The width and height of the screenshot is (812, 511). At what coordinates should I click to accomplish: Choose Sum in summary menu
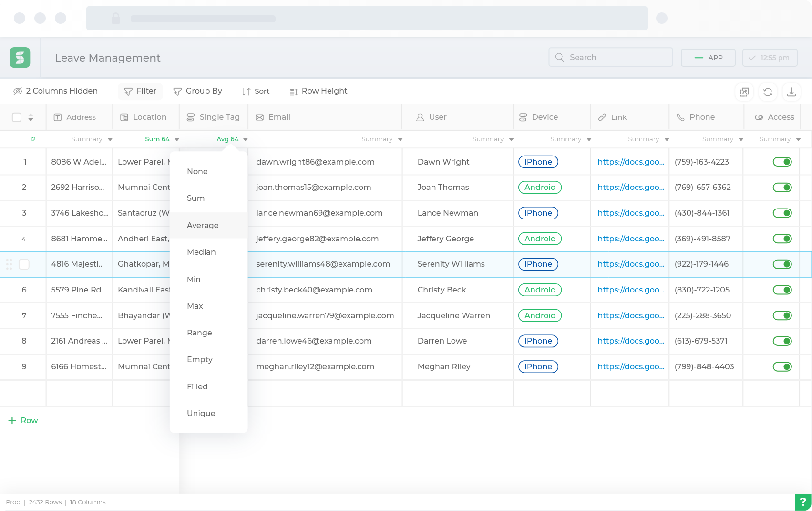(x=209, y=198)
